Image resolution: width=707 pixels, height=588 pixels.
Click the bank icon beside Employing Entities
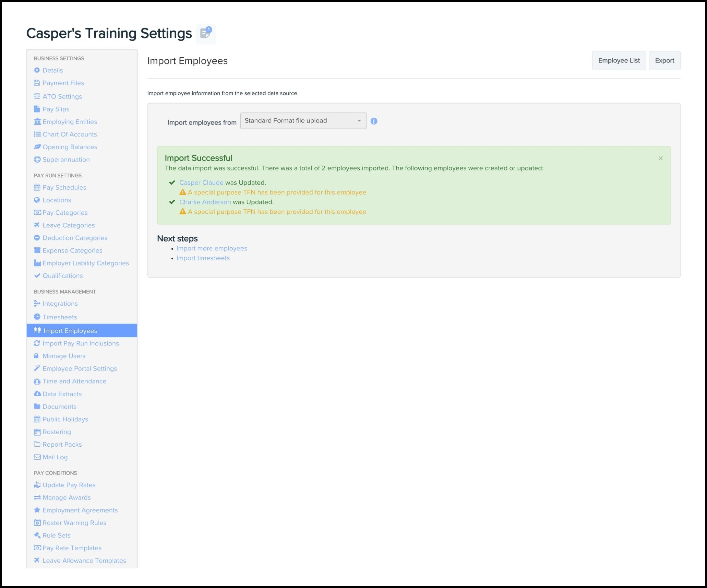point(37,122)
